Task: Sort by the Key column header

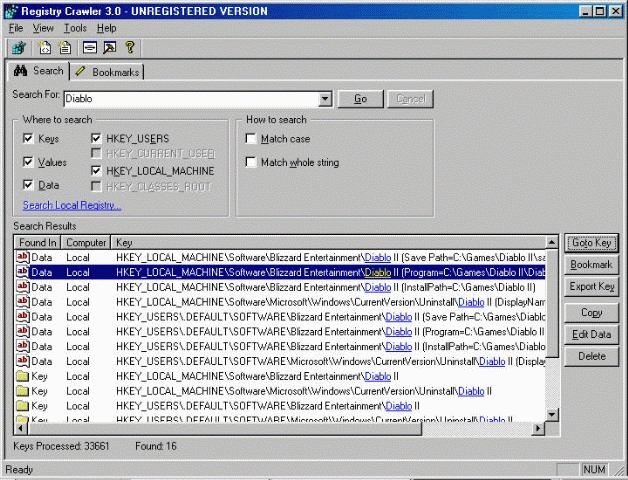Action: pos(328,243)
